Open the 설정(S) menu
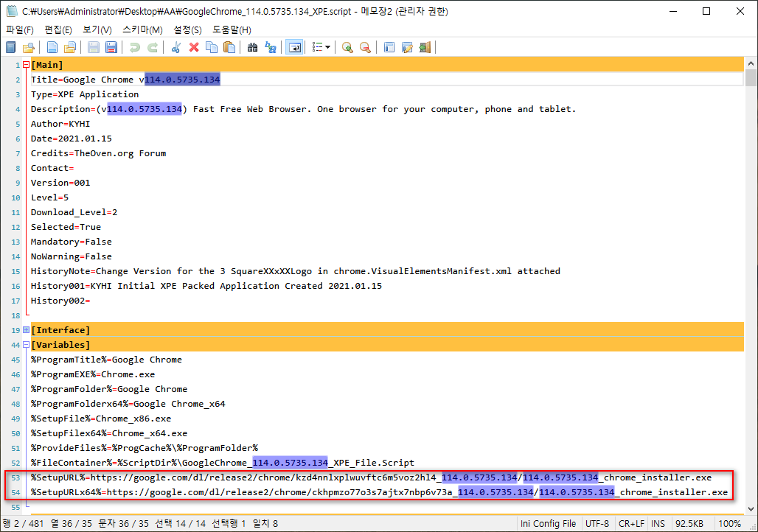The height and width of the screenshot is (532, 758). [x=187, y=30]
